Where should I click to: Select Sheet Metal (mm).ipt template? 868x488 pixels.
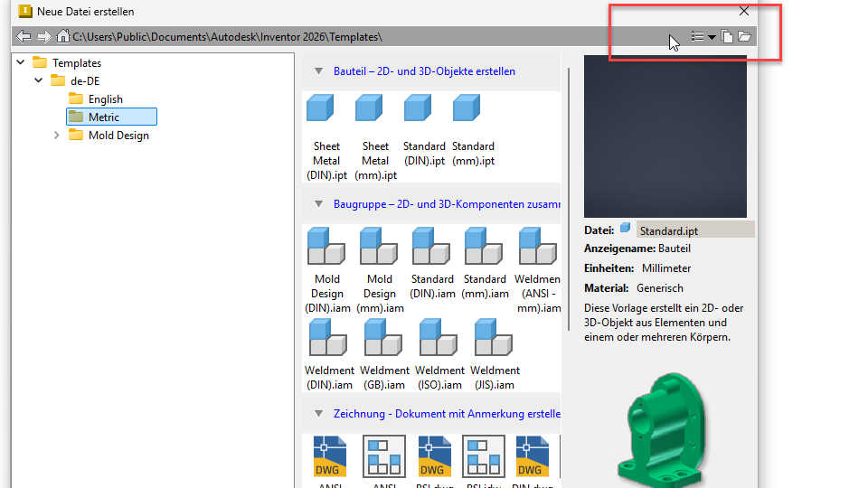[x=375, y=137]
